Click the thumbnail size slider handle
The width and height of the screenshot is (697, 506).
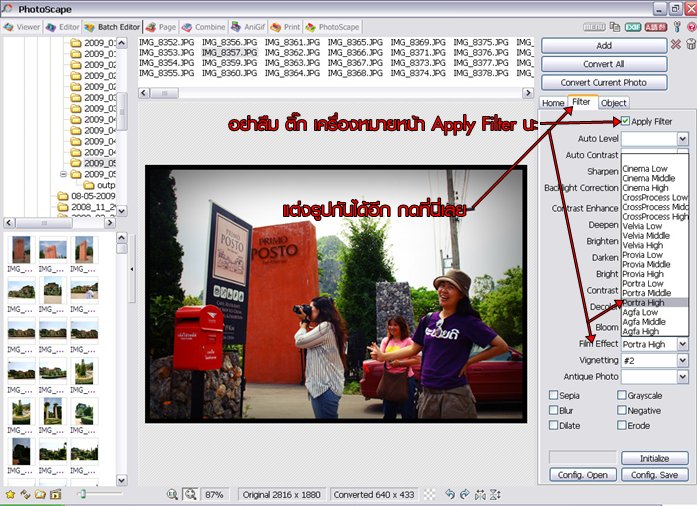(x=82, y=494)
